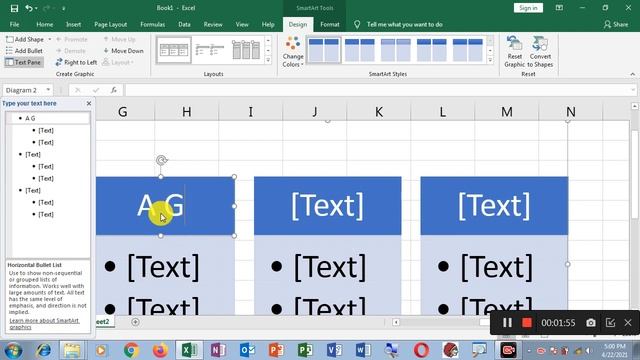Click the Windows Start button
This screenshot has width=640, height=360.
[13, 350]
